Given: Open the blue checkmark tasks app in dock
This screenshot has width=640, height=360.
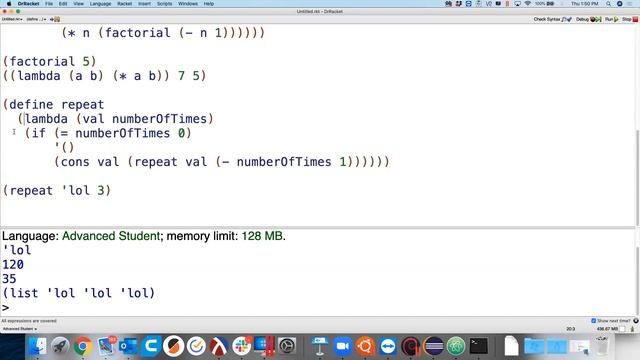Looking at the screenshot, I should (x=196, y=346).
